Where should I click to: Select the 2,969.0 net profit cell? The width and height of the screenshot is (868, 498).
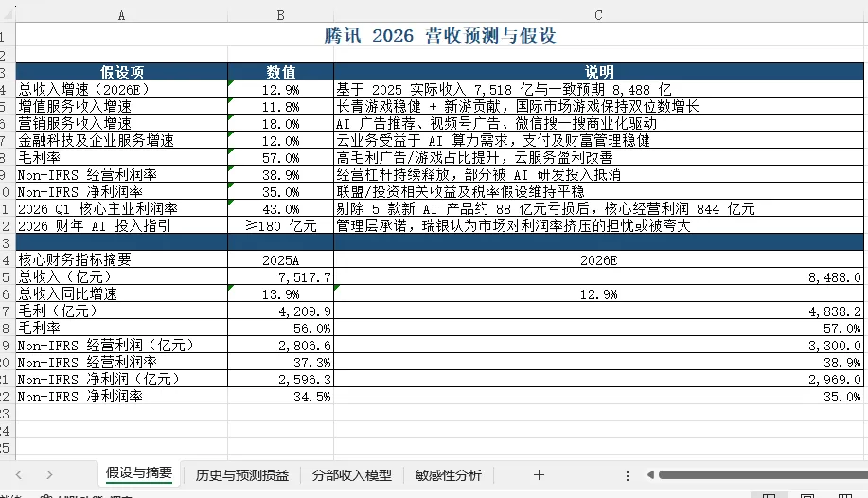coord(598,380)
